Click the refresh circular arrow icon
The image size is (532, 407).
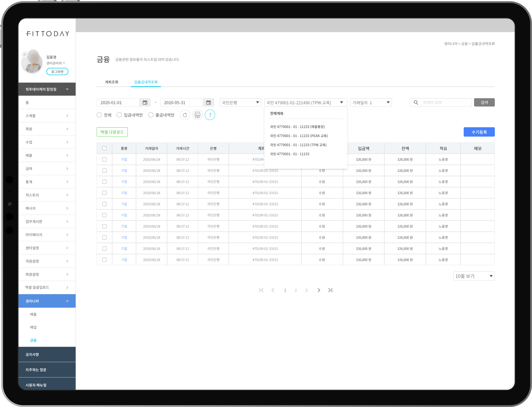click(185, 115)
